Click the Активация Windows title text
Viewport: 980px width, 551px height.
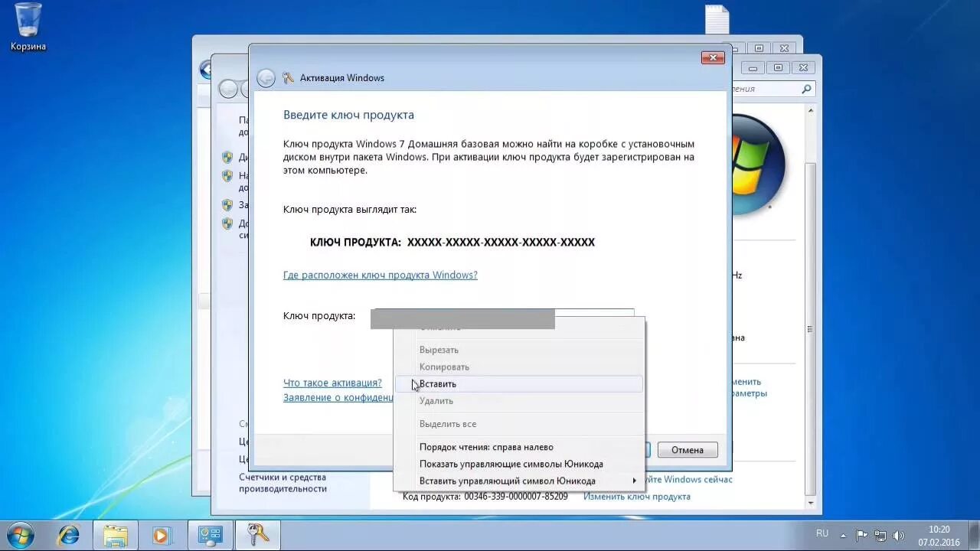342,78
